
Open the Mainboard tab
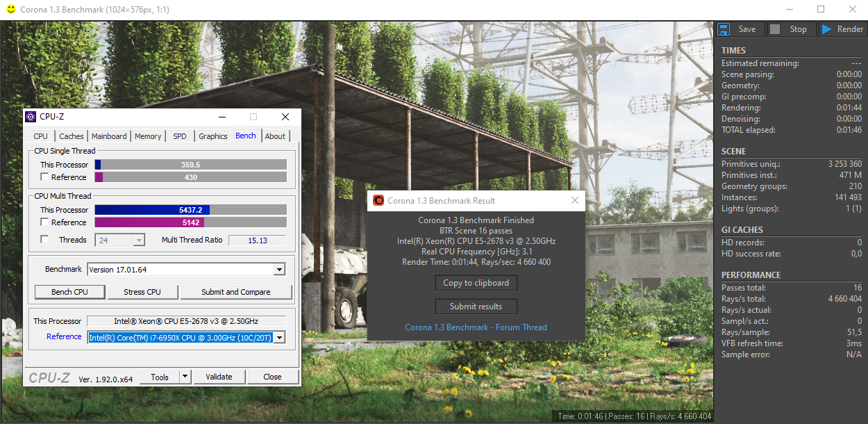tap(109, 136)
